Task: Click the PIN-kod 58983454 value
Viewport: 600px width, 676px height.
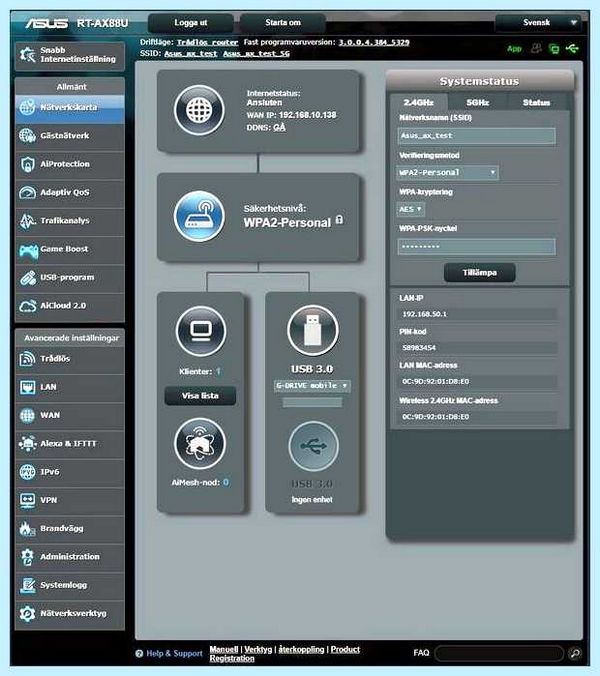Action: (419, 347)
